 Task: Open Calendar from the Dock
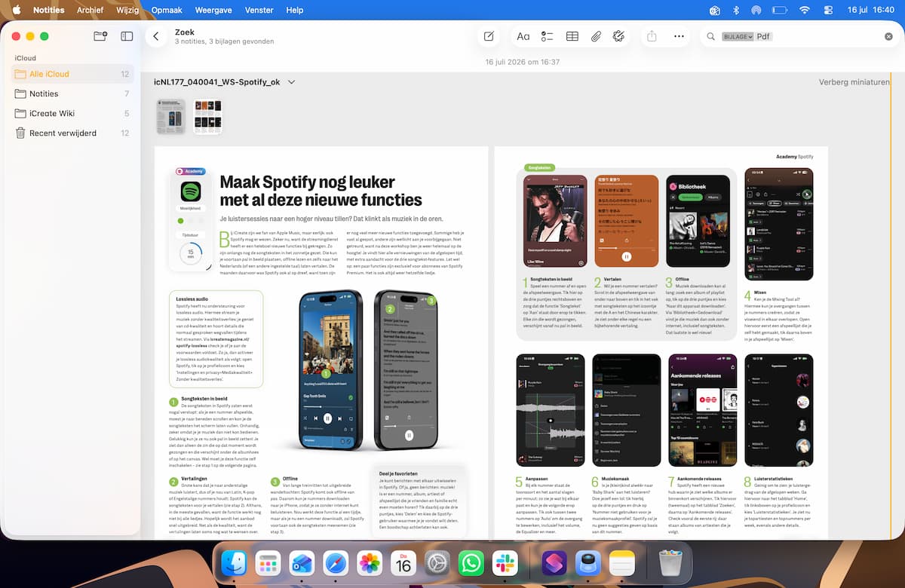coord(403,563)
